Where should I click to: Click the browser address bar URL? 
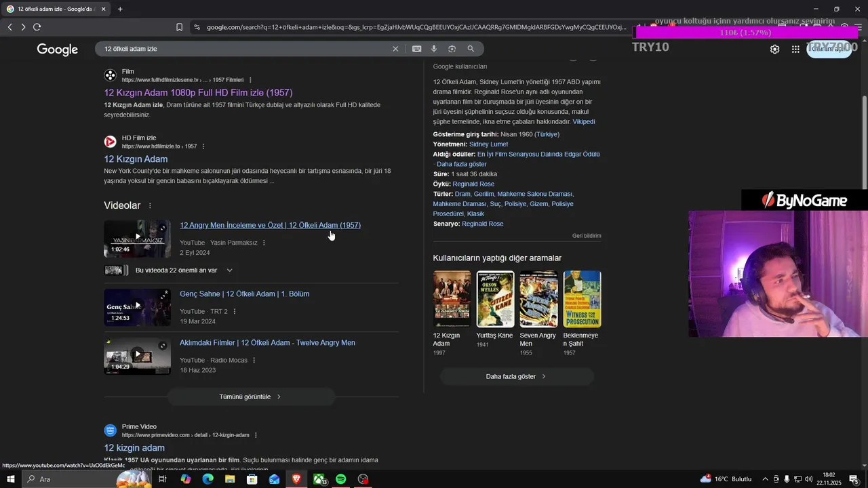pos(416,27)
